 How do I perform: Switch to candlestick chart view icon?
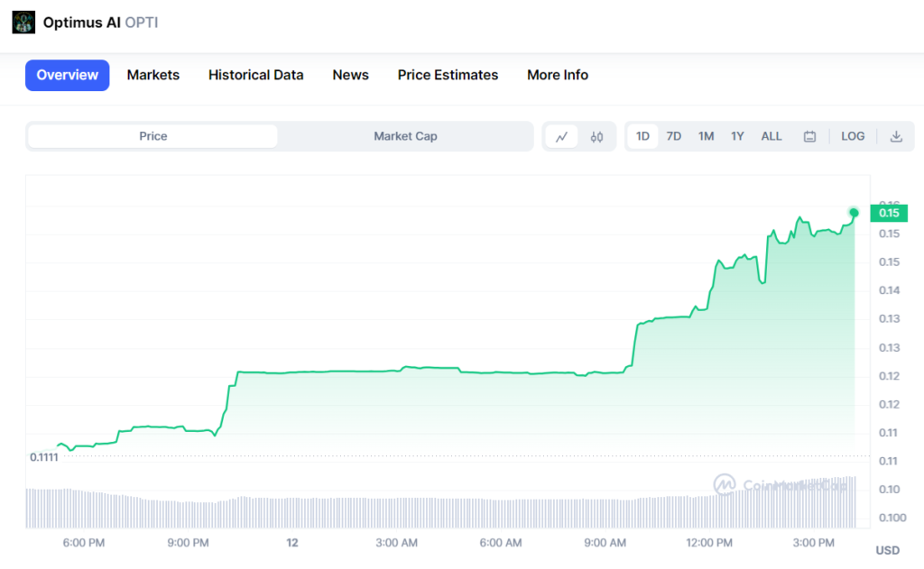click(x=596, y=137)
